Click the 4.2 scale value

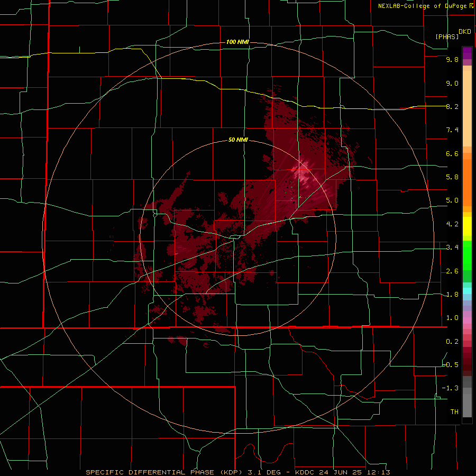[452, 224]
